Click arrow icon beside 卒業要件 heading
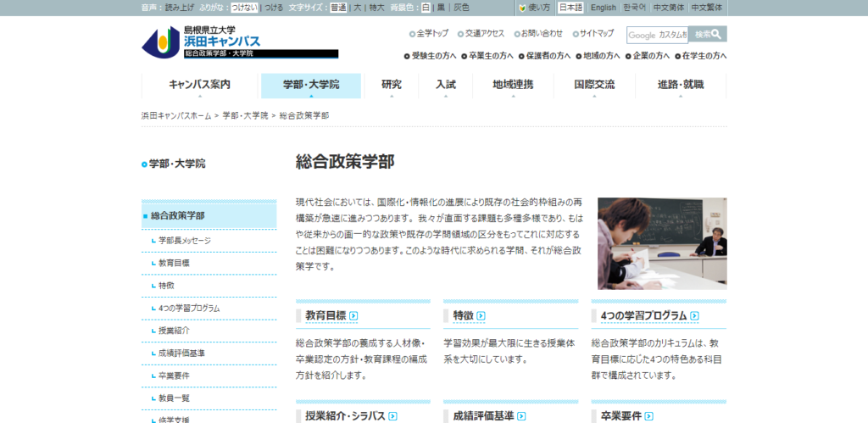Image resolution: width=868 pixels, height=423 pixels. [648, 416]
